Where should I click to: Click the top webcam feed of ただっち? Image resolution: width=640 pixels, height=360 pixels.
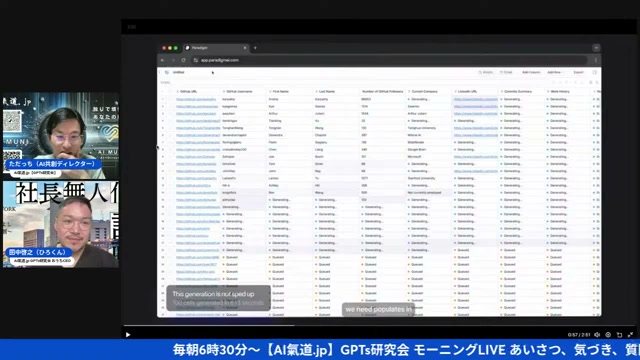pos(60,136)
